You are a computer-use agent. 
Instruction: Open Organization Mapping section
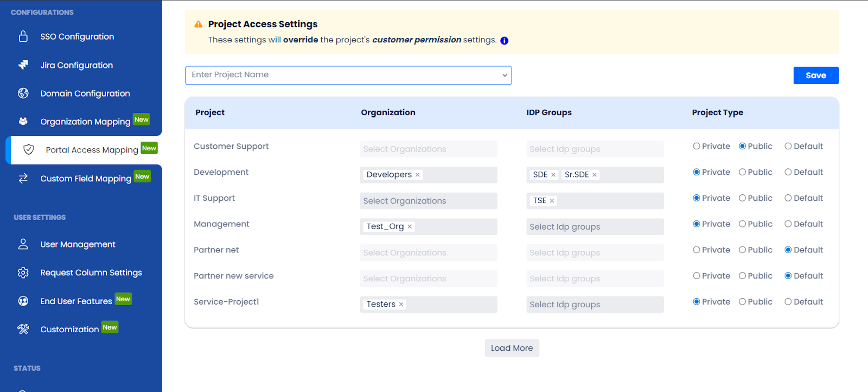pos(85,122)
